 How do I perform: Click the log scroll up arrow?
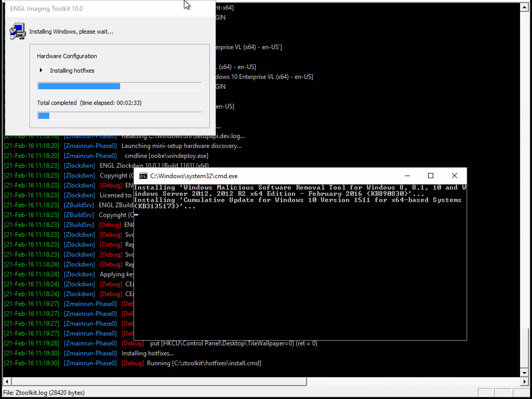[524, 7]
